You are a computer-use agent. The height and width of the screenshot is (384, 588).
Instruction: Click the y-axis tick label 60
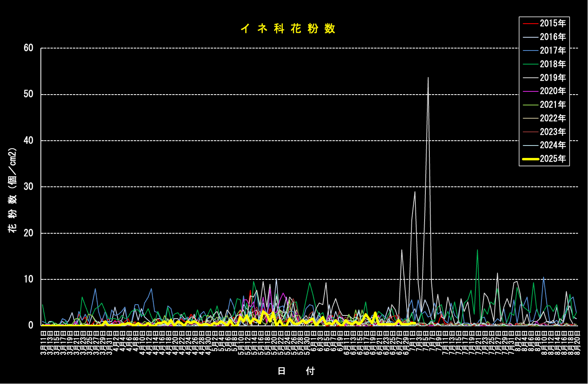(28, 48)
